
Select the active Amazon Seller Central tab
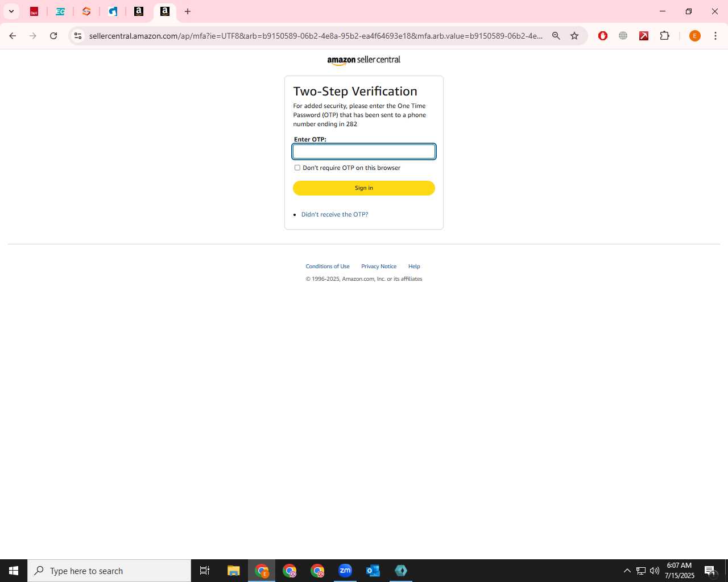pos(165,11)
